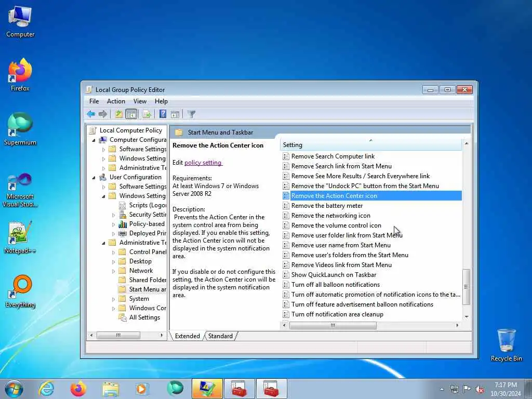This screenshot has width=532, height=399.
Task: Expand the Security Settings tree node
Action: 114,215
